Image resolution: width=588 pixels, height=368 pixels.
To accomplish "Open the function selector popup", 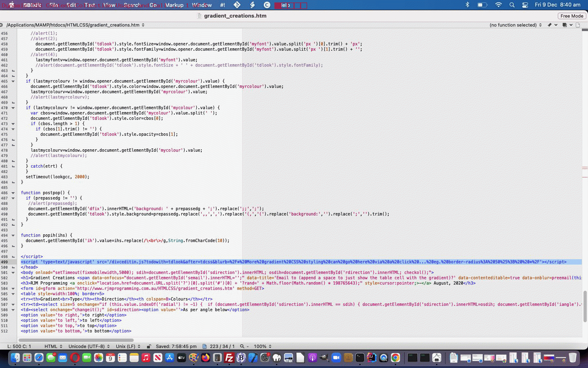I will [516, 25].
